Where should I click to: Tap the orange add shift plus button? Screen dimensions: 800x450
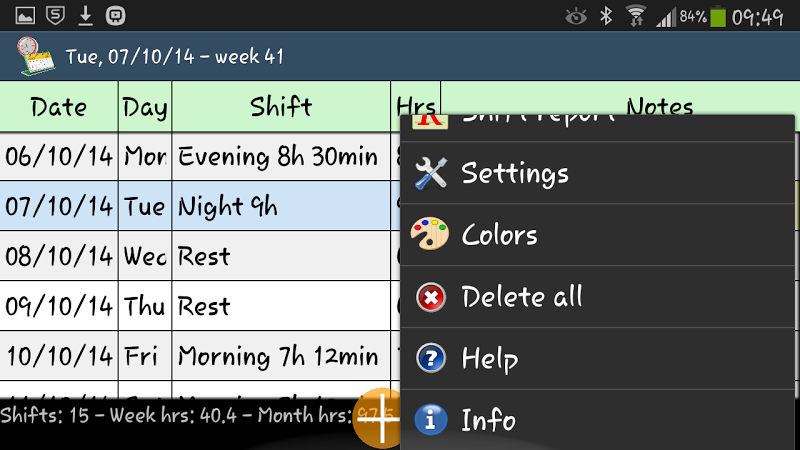coord(380,418)
